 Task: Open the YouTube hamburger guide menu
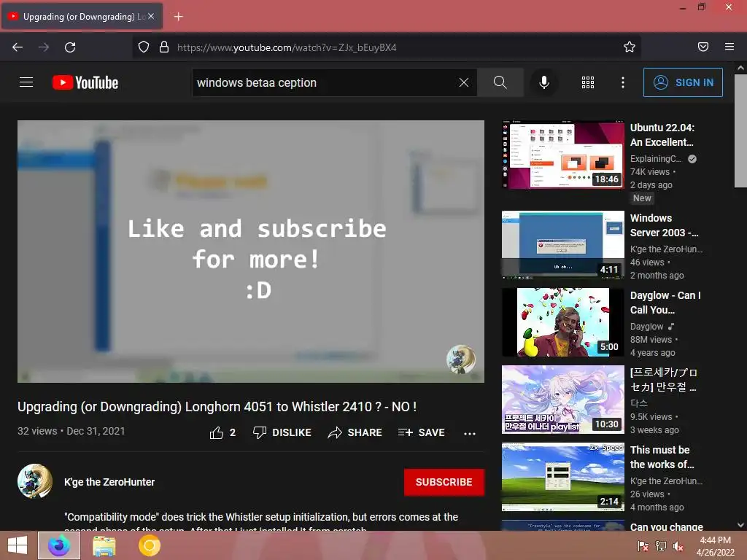[x=26, y=82]
